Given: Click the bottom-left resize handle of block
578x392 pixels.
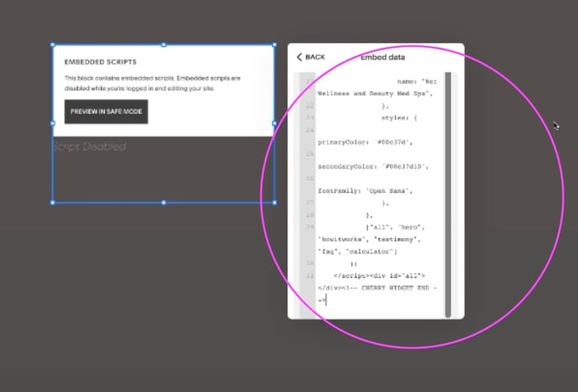Looking at the screenshot, I should click(53, 202).
